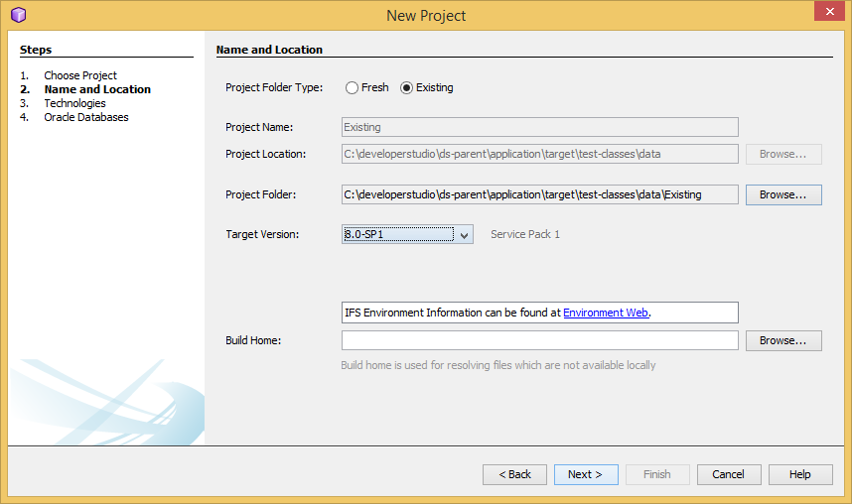Go Back to the previous step
Screen dimensions: 852x504
pos(514,474)
